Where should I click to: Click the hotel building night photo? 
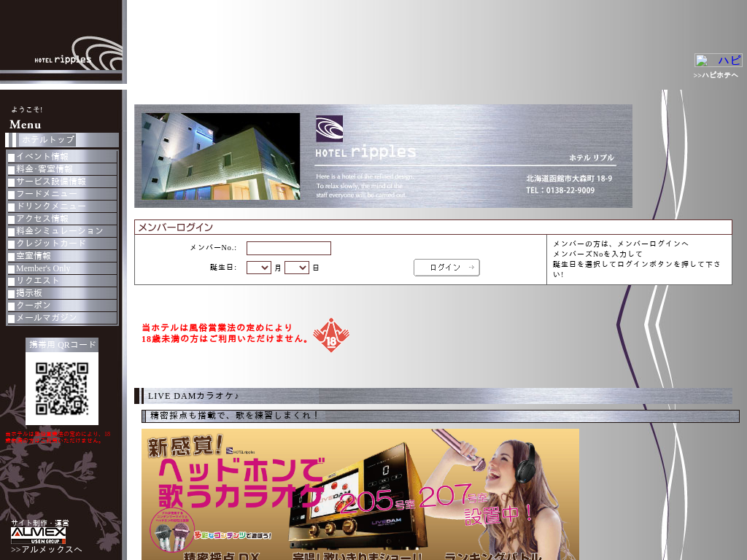click(220, 156)
